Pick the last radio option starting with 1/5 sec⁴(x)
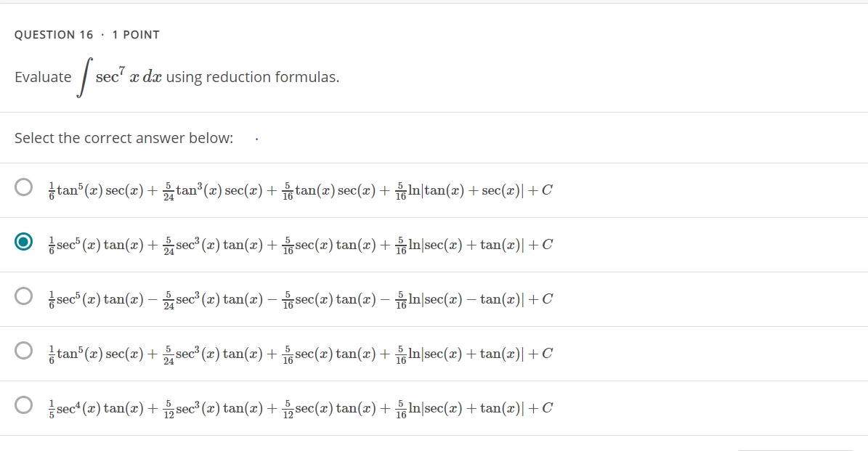This screenshot has width=868, height=451. 23,405
